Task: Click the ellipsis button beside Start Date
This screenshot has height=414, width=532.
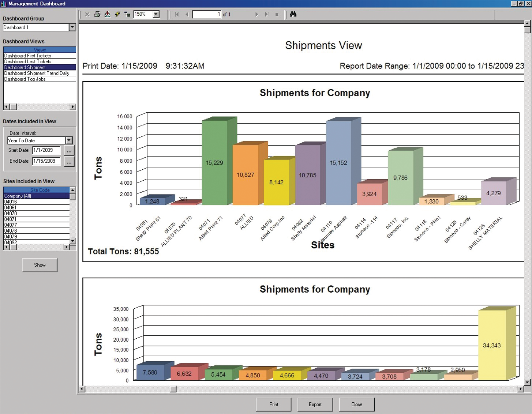Action: 69,150
